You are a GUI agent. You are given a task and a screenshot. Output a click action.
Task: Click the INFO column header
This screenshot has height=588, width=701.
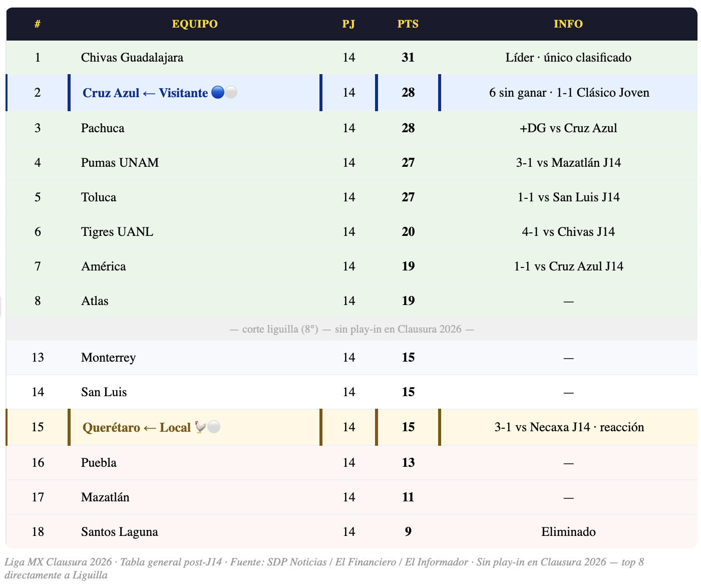point(568,24)
